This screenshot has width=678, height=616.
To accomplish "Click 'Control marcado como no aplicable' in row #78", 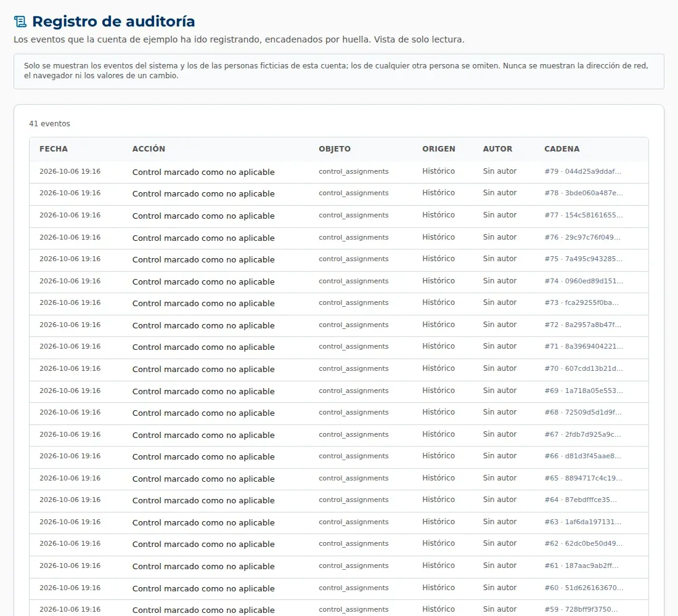I will [x=203, y=193].
